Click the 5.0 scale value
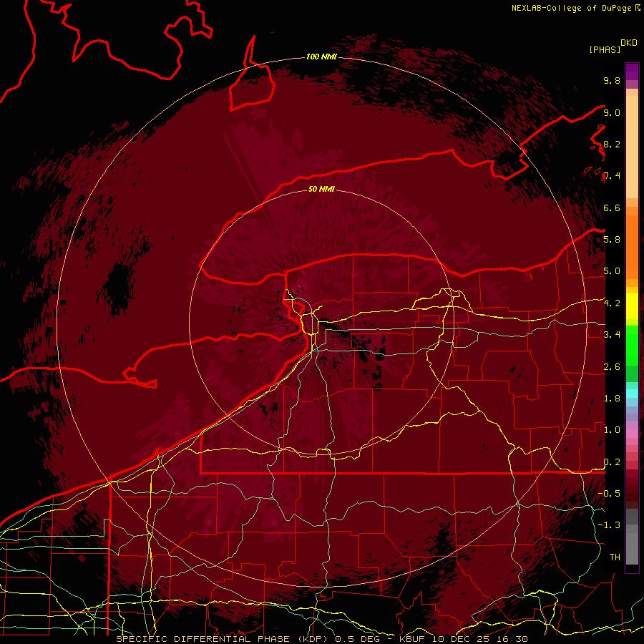 point(612,271)
